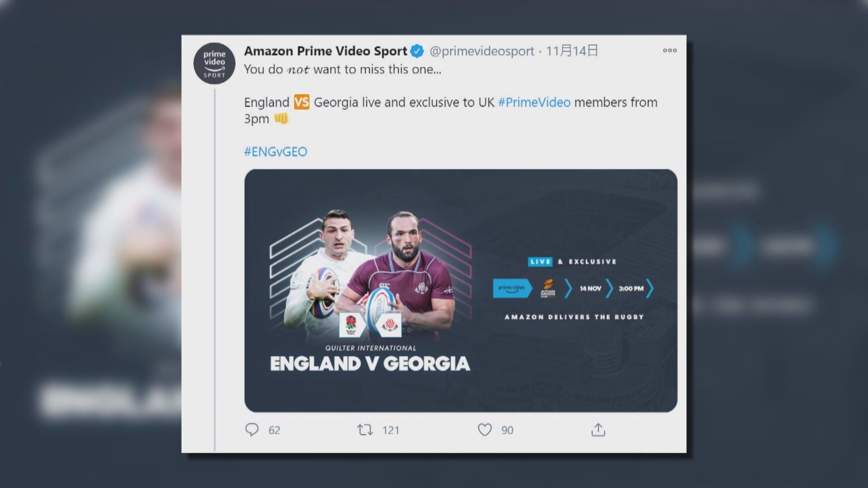Click the Prime Video Sport profile avatar
The height and width of the screenshot is (488, 868).
pyautogui.click(x=214, y=64)
